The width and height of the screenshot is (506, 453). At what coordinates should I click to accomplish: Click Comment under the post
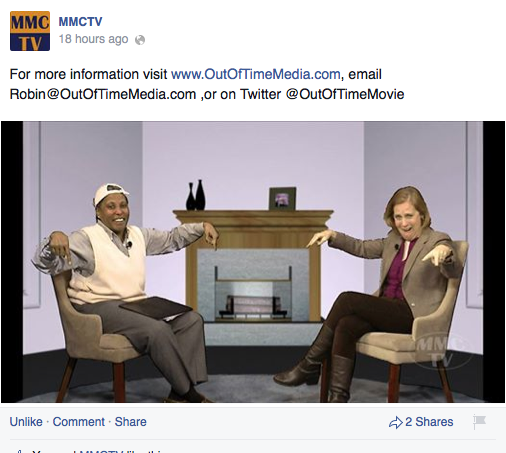pos(79,422)
